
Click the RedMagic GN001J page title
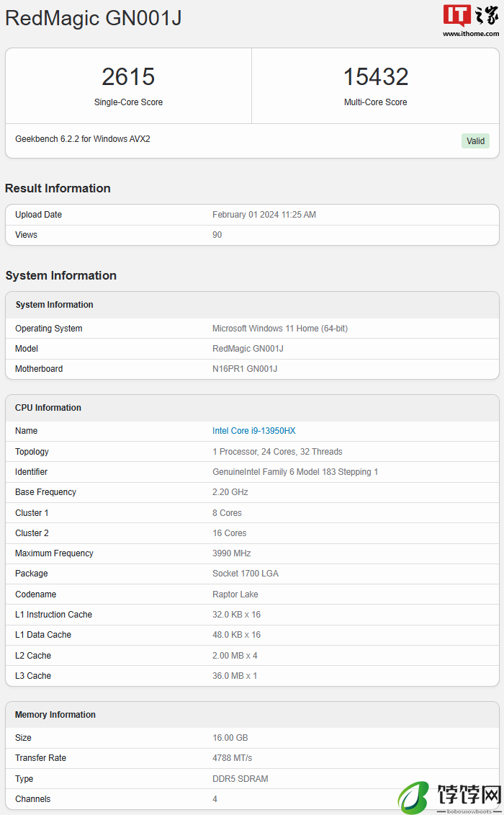coord(94,18)
